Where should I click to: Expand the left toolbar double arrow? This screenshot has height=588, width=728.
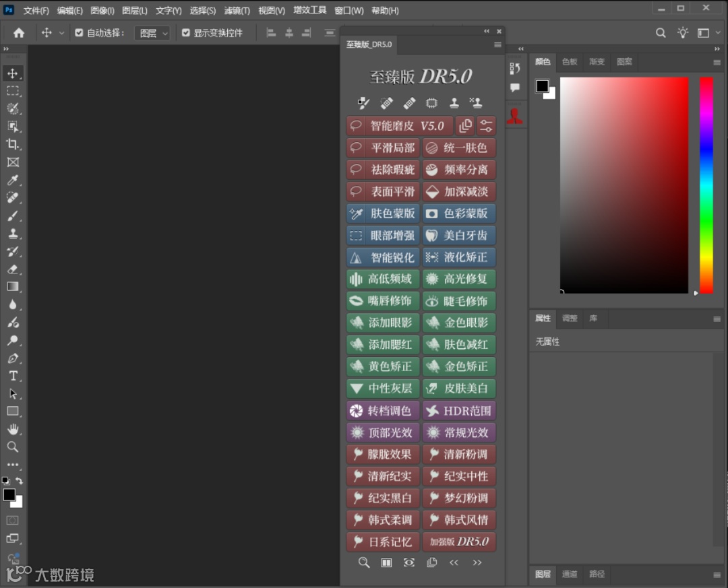point(6,48)
